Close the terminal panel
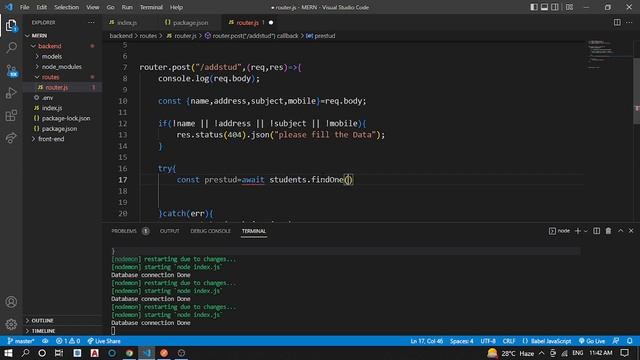Screen dimensions: 640x360 631,231
